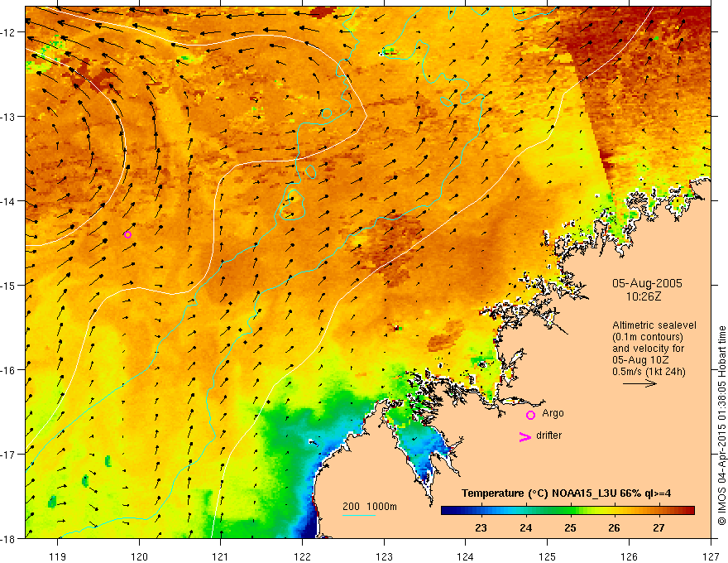Click longitude axis label 127
This screenshot has height=563, width=728.
pos(711,557)
